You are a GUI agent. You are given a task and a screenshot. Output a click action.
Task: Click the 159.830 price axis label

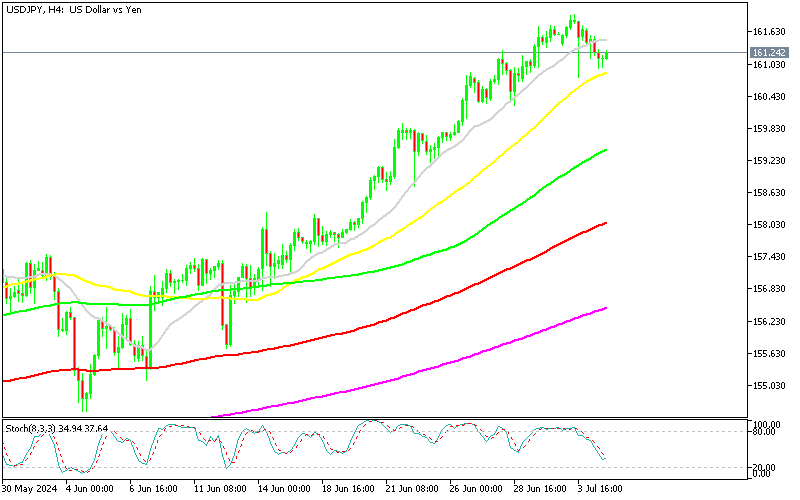pos(769,129)
